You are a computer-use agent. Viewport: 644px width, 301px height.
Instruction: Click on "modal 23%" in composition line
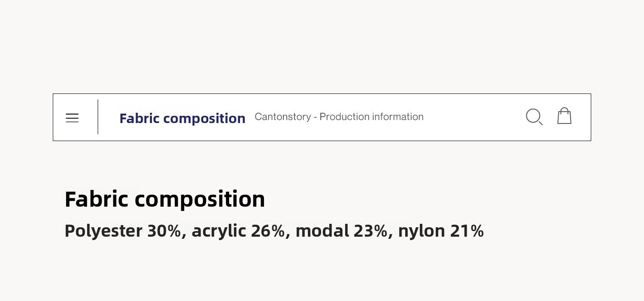pyautogui.click(x=342, y=231)
